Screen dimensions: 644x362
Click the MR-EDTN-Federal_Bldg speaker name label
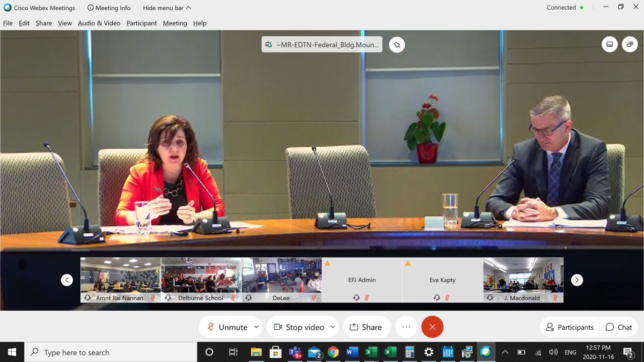point(322,45)
